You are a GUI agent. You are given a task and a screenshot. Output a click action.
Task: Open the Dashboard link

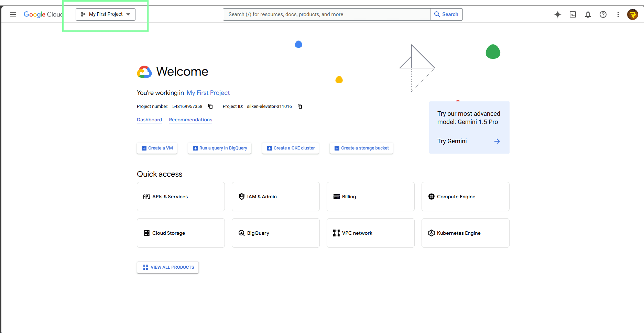click(x=149, y=120)
